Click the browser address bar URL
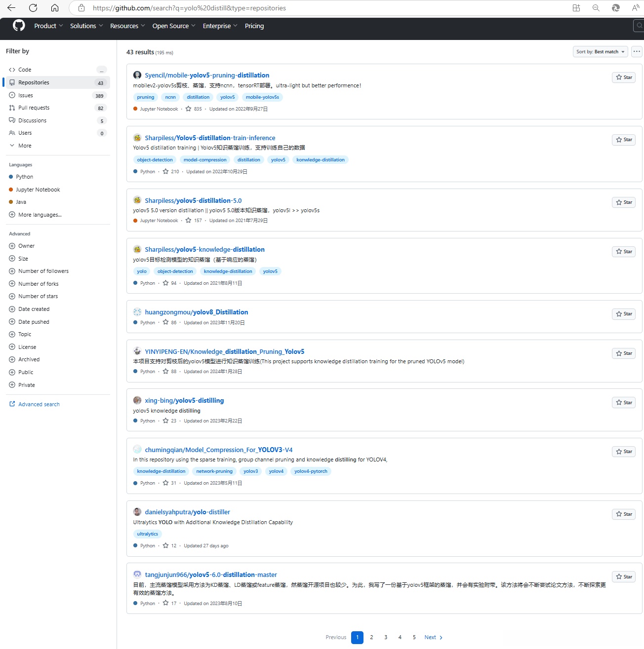The height and width of the screenshot is (649, 644). [190, 8]
